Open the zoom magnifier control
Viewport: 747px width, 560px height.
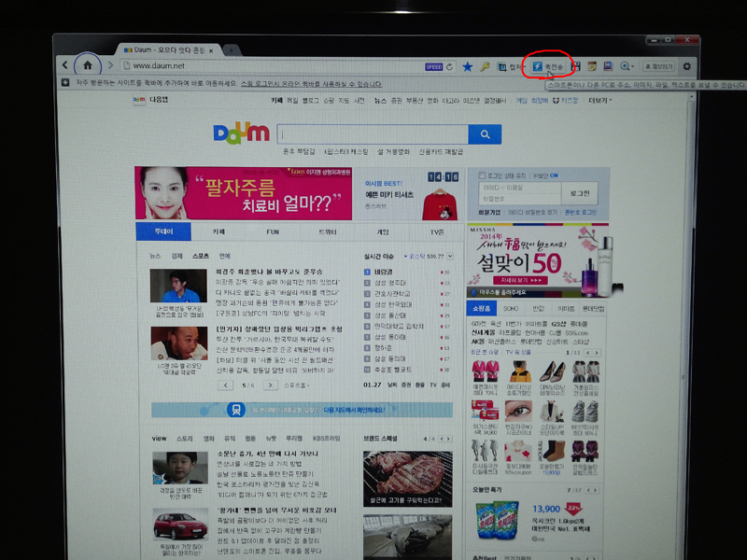(x=627, y=66)
